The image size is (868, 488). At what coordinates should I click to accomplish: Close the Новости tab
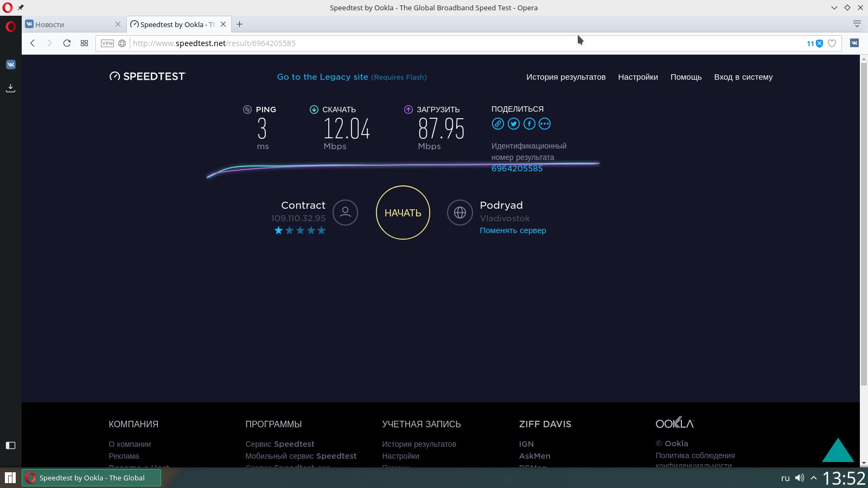[118, 24]
